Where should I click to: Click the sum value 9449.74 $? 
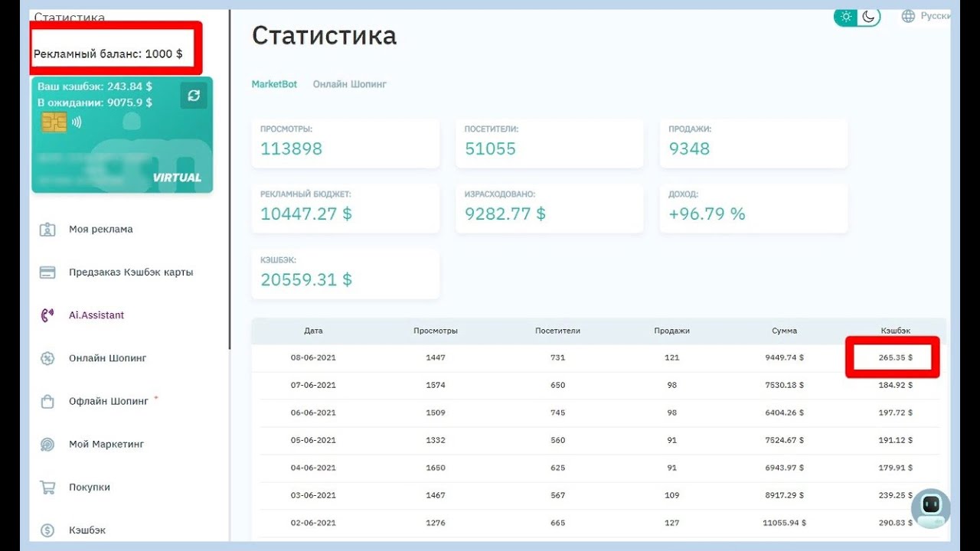coord(785,357)
